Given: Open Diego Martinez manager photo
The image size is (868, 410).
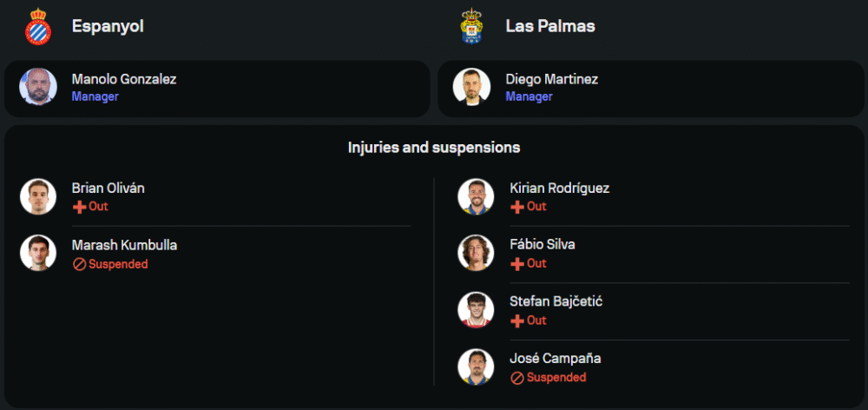Looking at the screenshot, I should tap(471, 87).
